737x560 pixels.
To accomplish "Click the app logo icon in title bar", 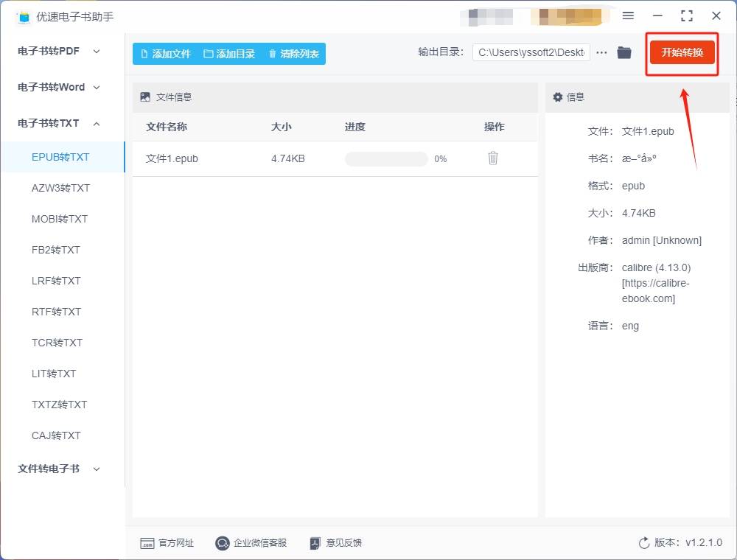I will coord(24,18).
